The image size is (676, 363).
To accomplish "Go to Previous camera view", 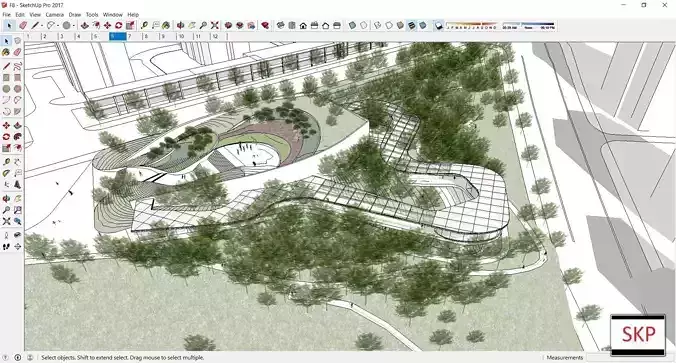I will 17,221.
